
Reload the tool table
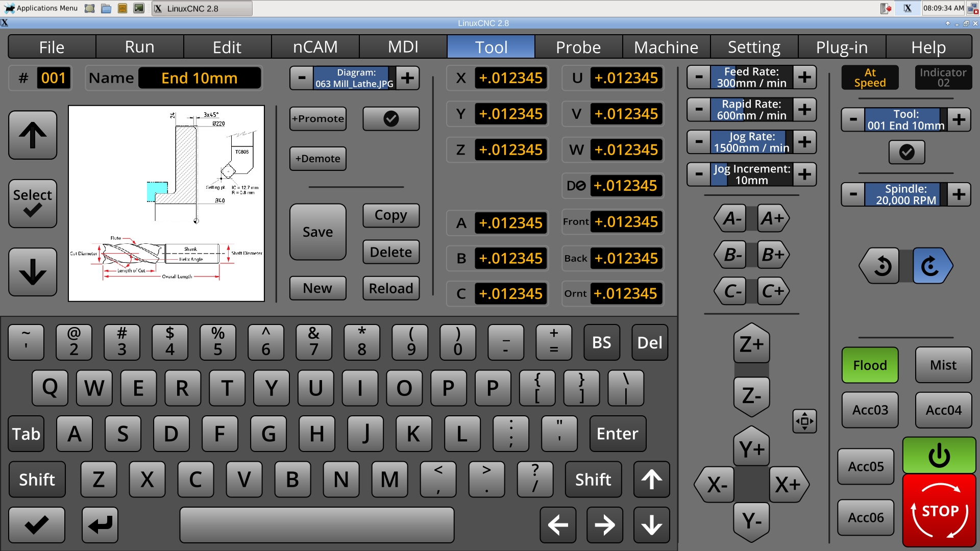pyautogui.click(x=391, y=288)
